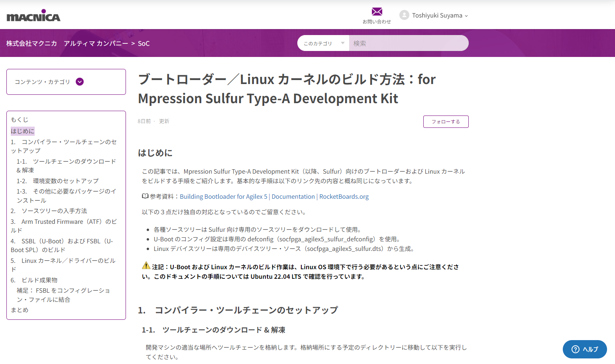Click bullet mentioning socfpga_agilex5_sulfur.dts
The height and width of the screenshot is (364, 615).
(284, 249)
